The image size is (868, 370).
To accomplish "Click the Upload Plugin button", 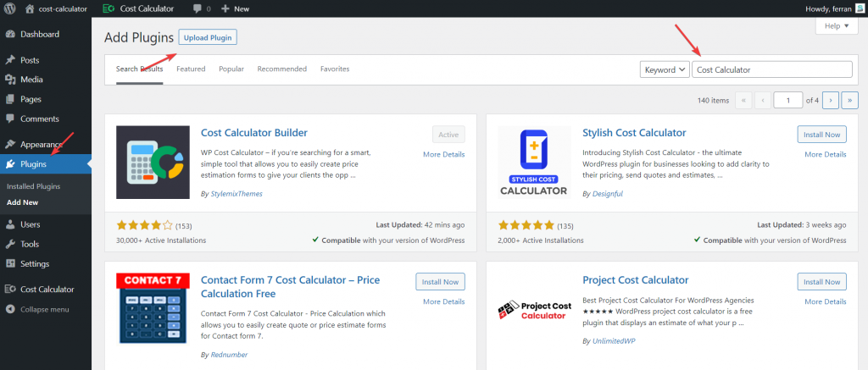I will (208, 37).
